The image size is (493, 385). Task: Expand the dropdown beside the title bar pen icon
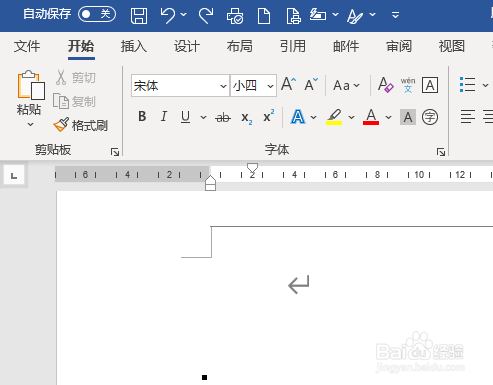click(x=373, y=15)
